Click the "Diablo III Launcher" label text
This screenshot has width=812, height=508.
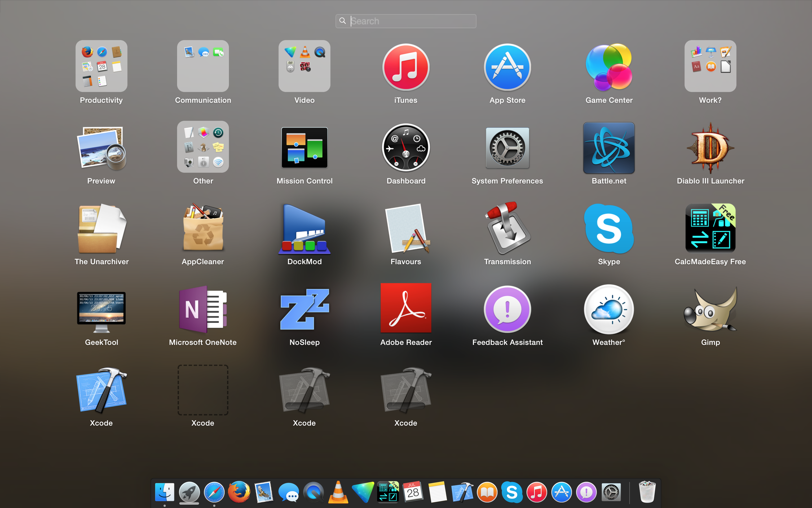tap(710, 181)
